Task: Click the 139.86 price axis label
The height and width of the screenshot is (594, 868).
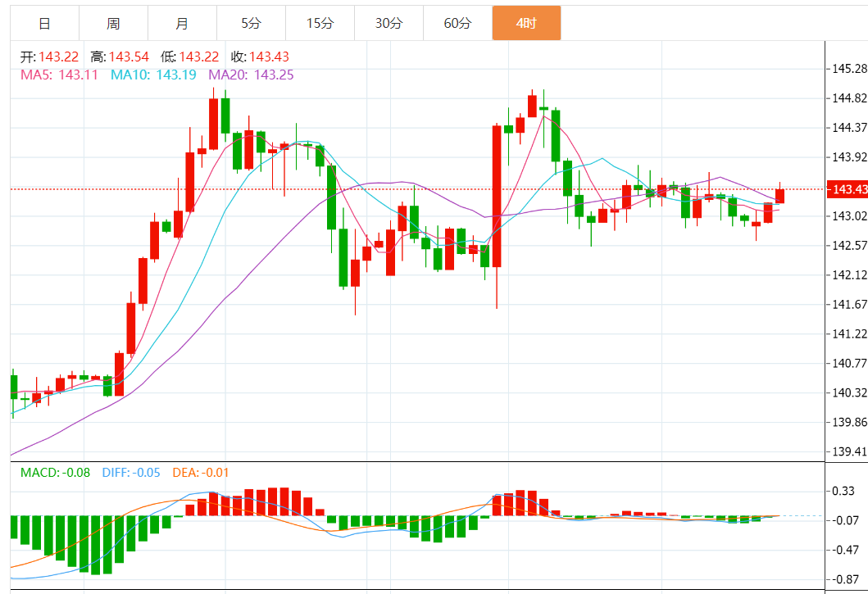Action: 849,422
